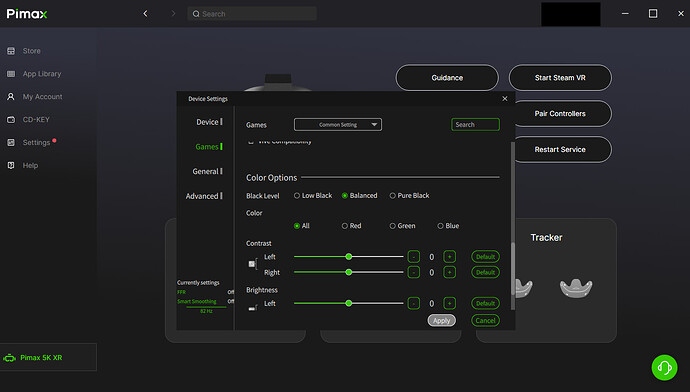The image size is (690, 392).
Task: Open My Account person icon
Action: click(x=11, y=97)
